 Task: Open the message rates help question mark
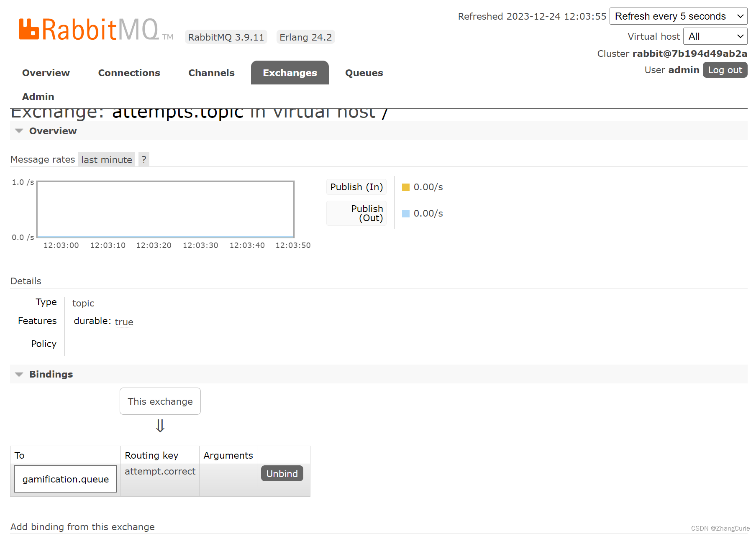144,159
